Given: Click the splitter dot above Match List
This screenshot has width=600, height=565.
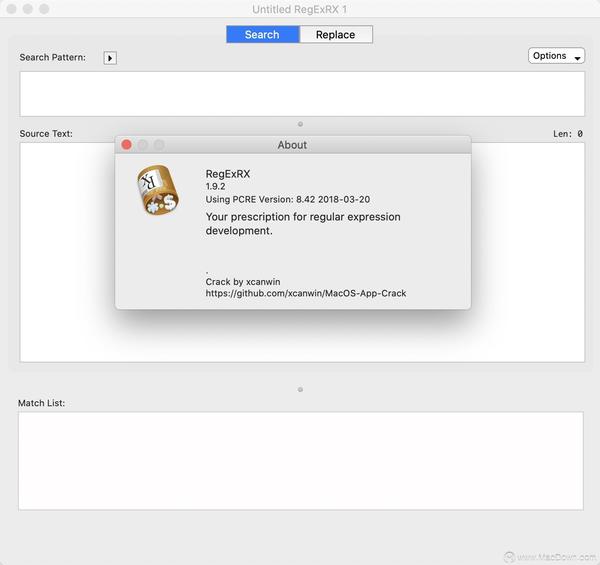Looking at the screenshot, I should [300, 389].
